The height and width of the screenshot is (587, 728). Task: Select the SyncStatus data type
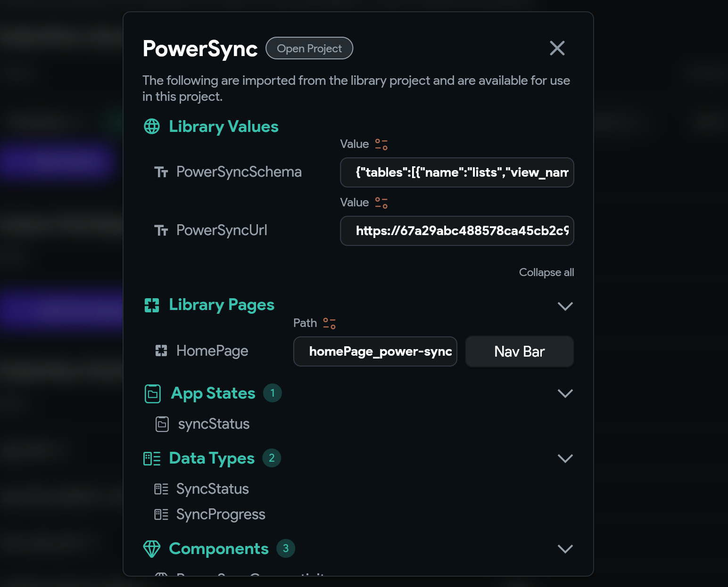point(213,489)
